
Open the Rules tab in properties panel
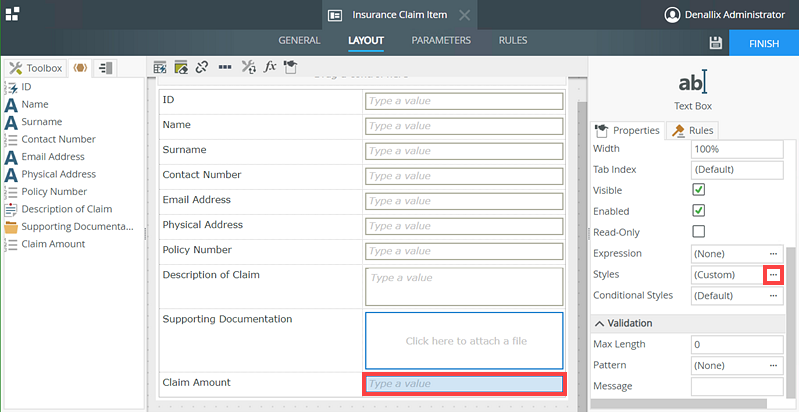click(x=693, y=130)
